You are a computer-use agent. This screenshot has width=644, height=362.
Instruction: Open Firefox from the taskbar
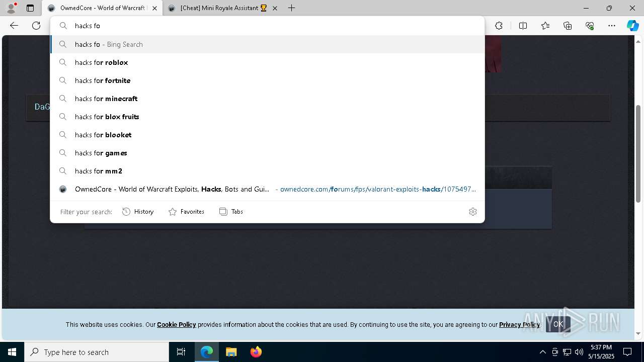[x=256, y=352]
